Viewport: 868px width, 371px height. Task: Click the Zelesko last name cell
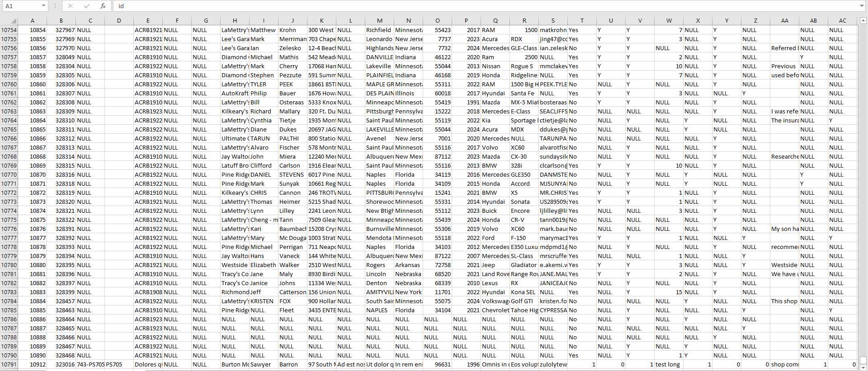click(292, 48)
